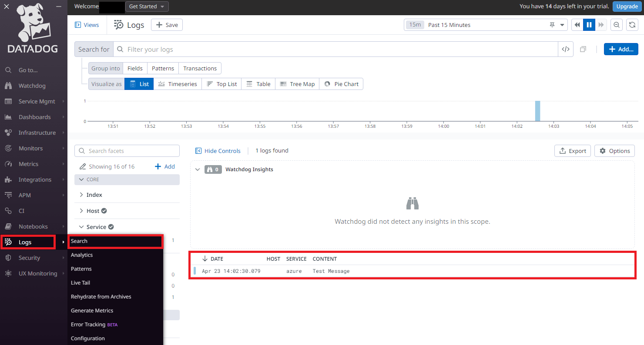Viewport: 644px width, 345px height.
Task: Select Generate Metrics submenu item
Action: tap(92, 311)
